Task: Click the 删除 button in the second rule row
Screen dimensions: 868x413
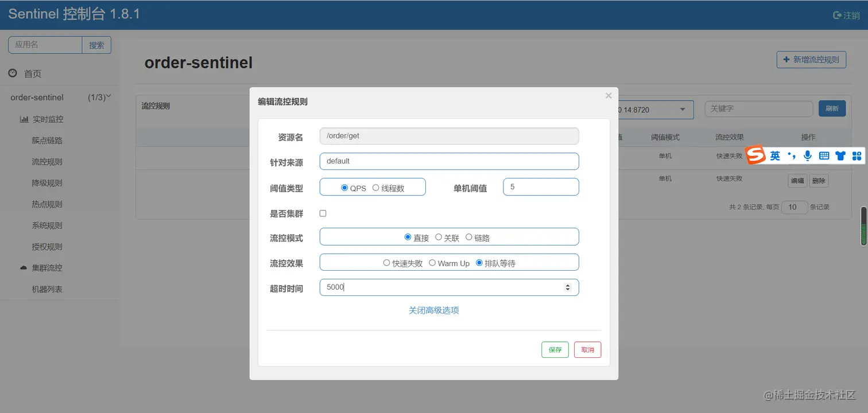Action: (x=819, y=181)
